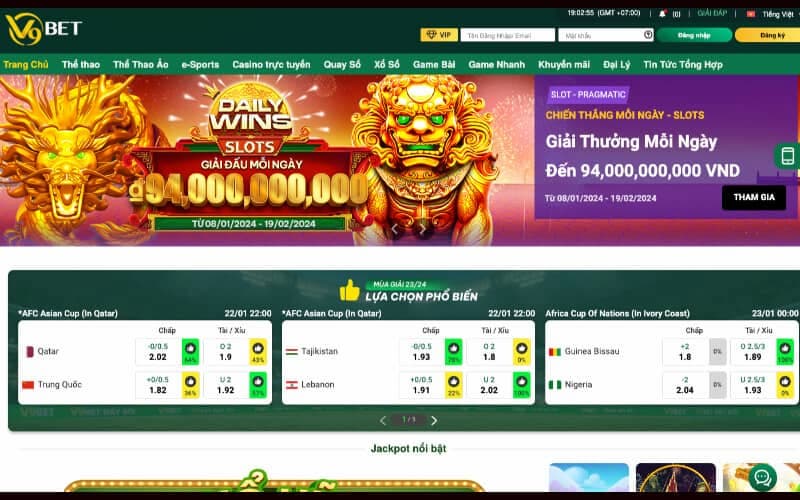This screenshot has height=500, width=800.
Task: Open Tiếng Việt language dropdown
Action: coord(778,14)
